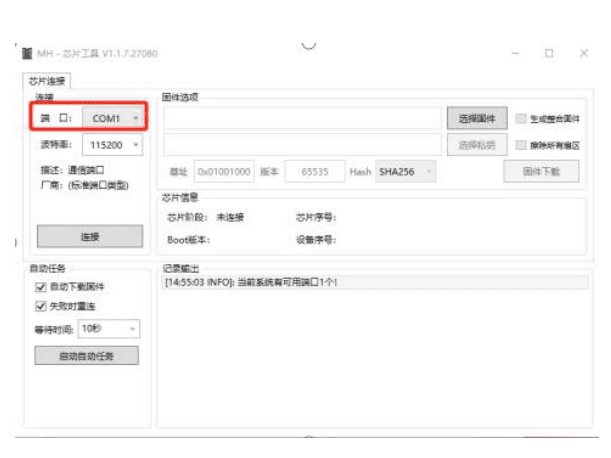Click the firmware path input field
This screenshot has height=458, width=611.
pos(303,118)
